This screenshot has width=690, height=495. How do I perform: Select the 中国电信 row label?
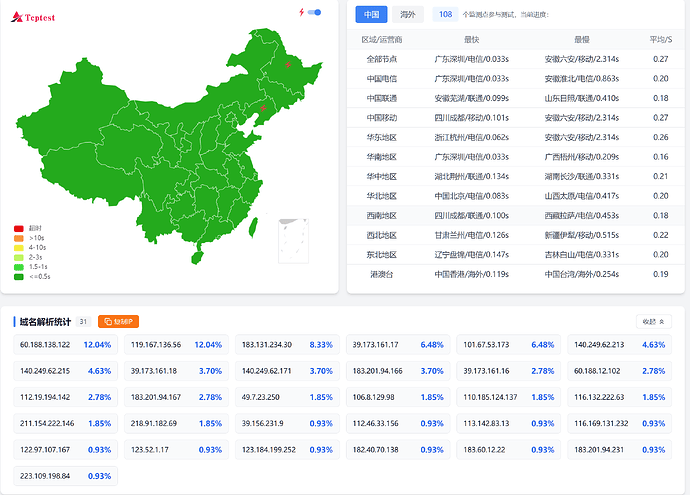click(382, 79)
